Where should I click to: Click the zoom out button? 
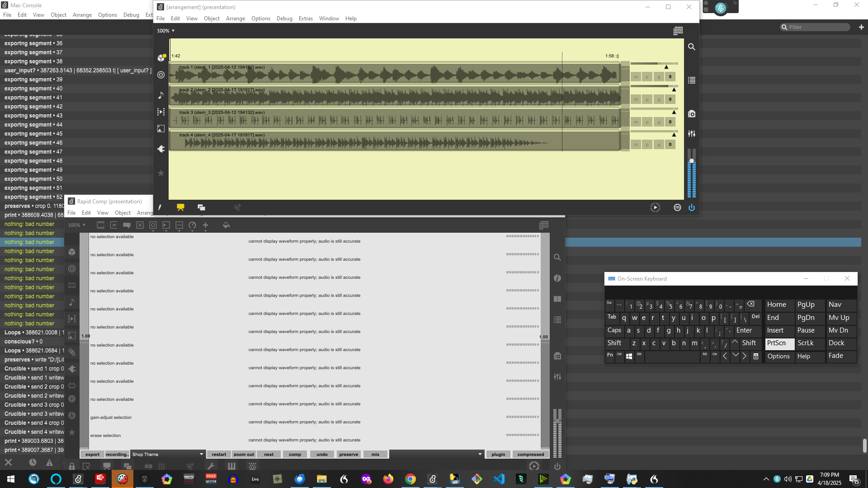tap(244, 455)
